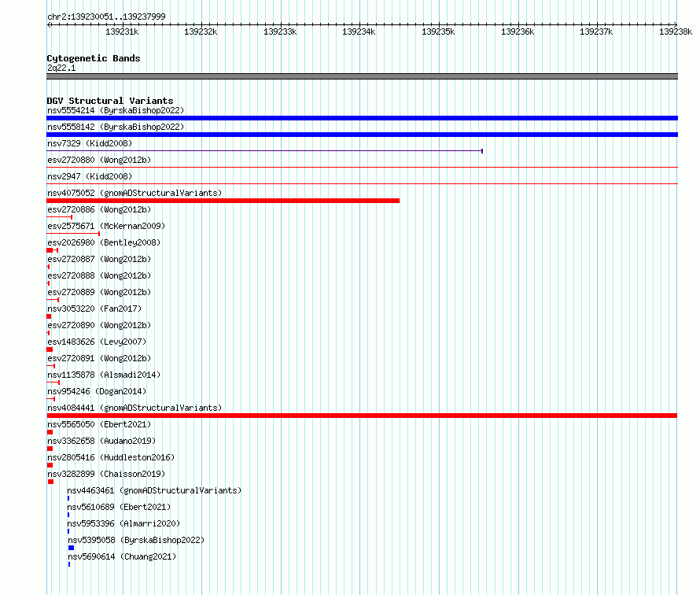The width and height of the screenshot is (700, 595).
Task: Open variant esv2720880 (Wong2012b)
Action: tap(99, 160)
